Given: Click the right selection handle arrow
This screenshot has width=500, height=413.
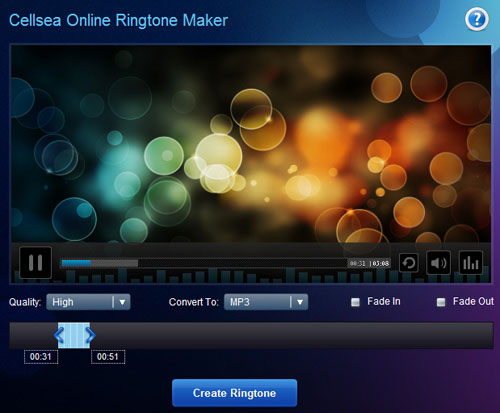Looking at the screenshot, I should [90, 335].
